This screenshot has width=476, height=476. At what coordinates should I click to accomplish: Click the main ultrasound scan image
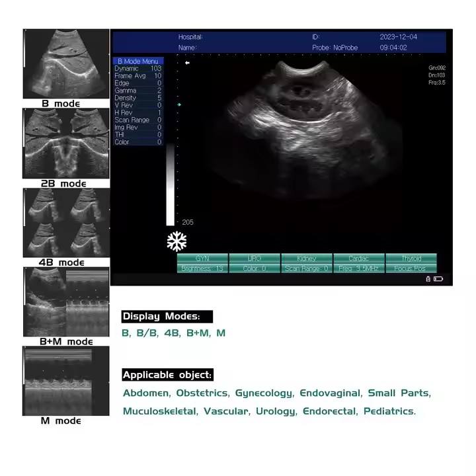[x=307, y=130]
